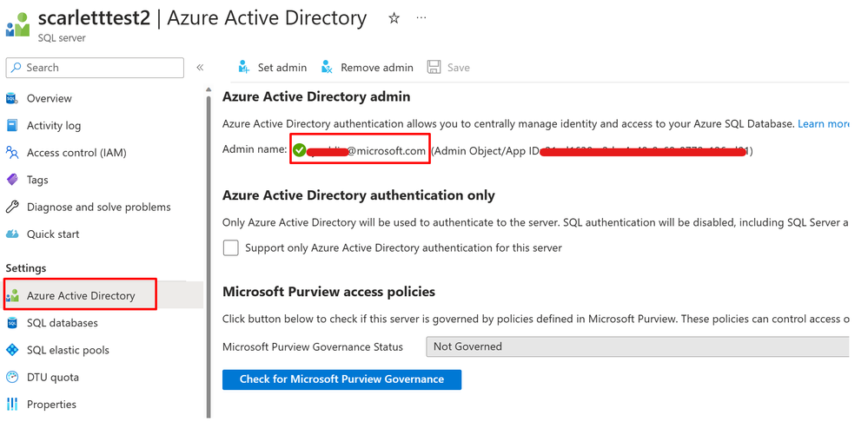This screenshot has width=868, height=435.
Task: Collapse the sidebar with double chevron
Action: click(x=200, y=68)
